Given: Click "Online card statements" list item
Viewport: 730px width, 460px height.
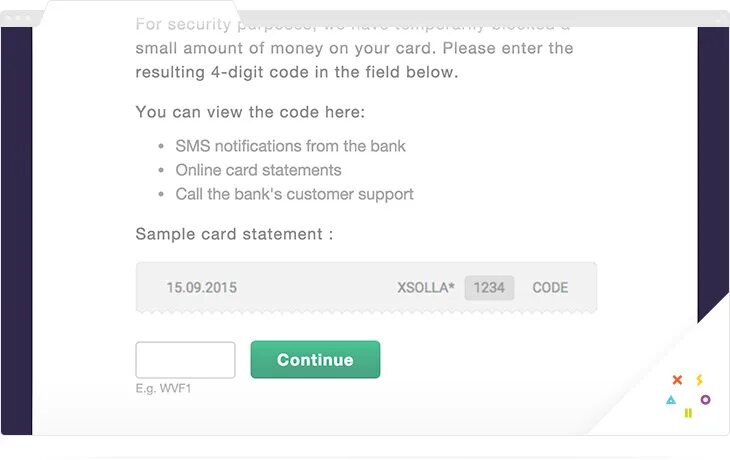Looking at the screenshot, I should tap(258, 170).
